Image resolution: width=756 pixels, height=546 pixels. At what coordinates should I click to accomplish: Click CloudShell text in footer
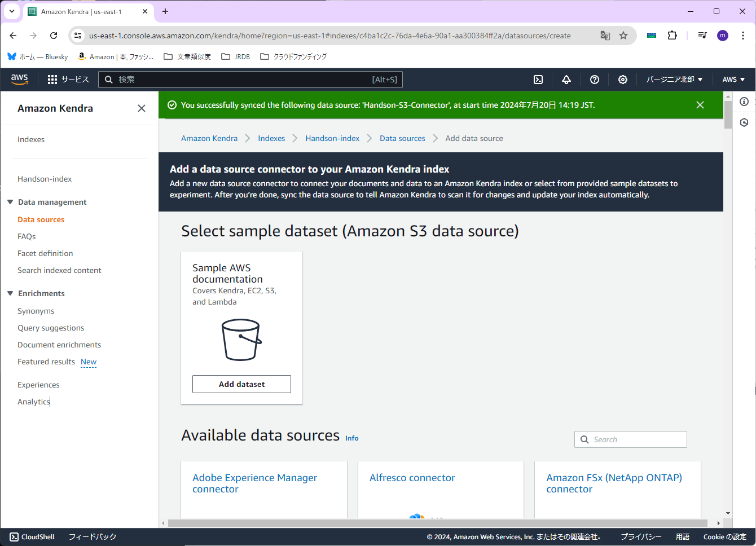pyautogui.click(x=38, y=537)
